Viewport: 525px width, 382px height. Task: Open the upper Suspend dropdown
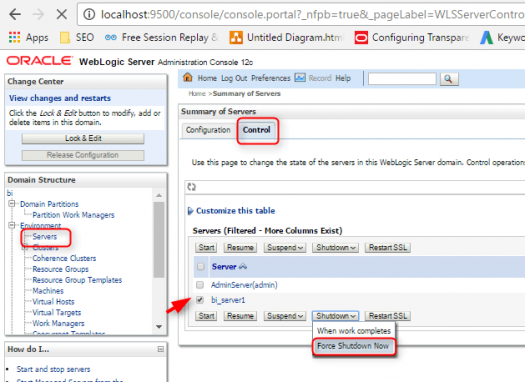click(x=285, y=247)
